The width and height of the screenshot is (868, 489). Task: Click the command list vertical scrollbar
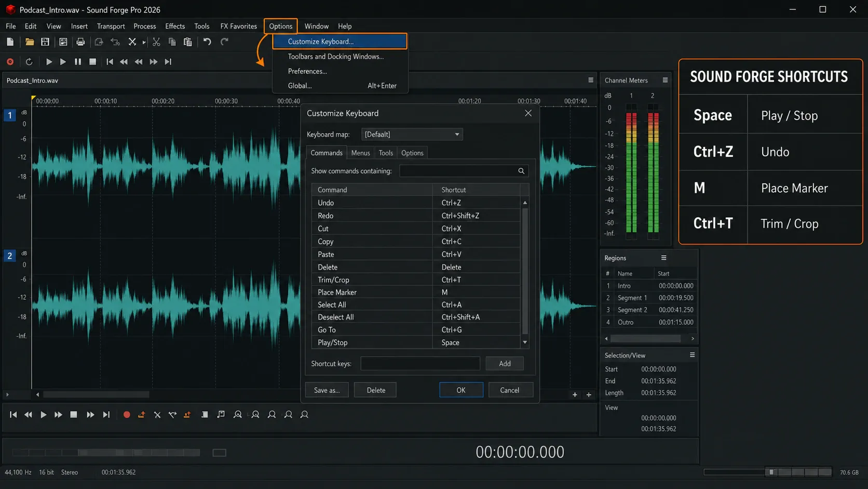[525, 270]
